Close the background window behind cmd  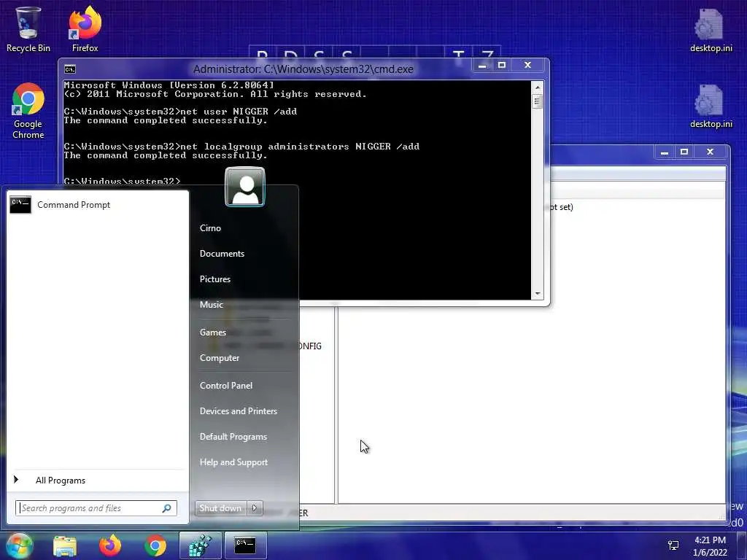[711, 152]
